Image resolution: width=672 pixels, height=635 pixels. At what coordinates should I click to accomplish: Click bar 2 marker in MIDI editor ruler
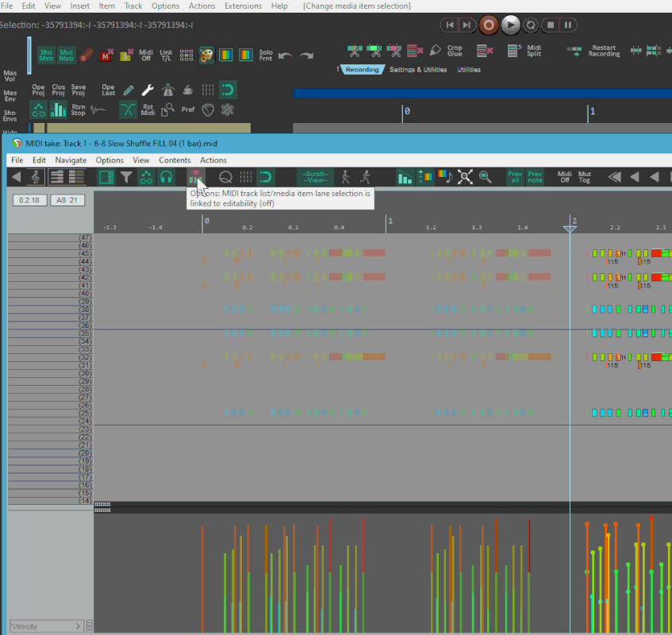click(574, 221)
